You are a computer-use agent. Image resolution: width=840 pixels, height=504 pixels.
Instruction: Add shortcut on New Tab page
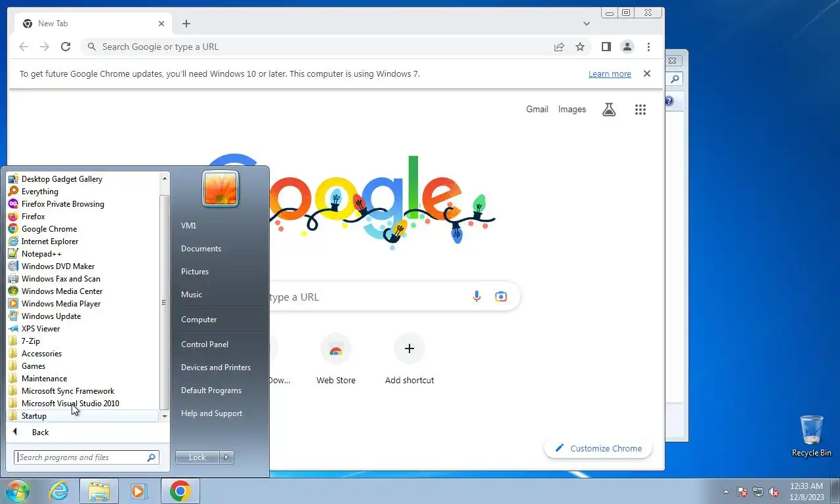[409, 359]
